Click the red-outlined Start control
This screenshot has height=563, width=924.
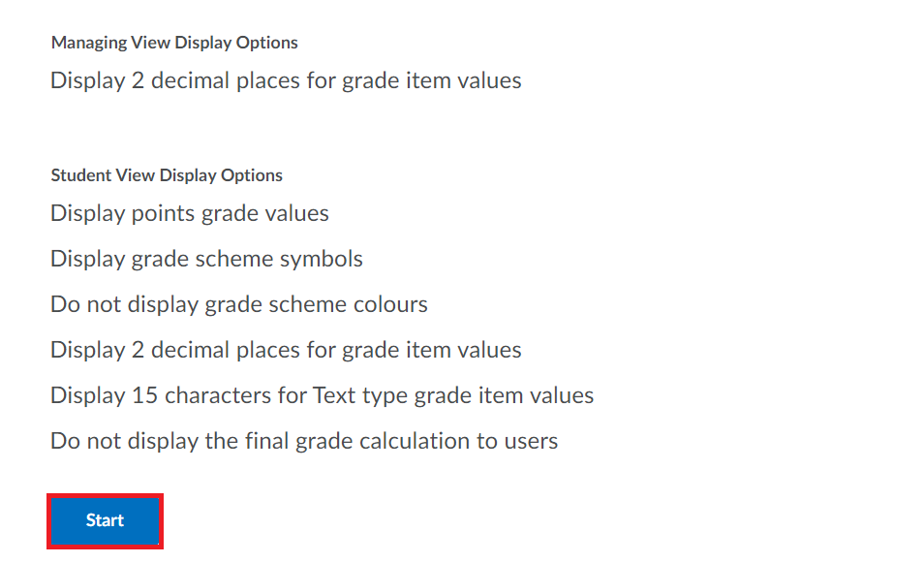click(x=105, y=520)
